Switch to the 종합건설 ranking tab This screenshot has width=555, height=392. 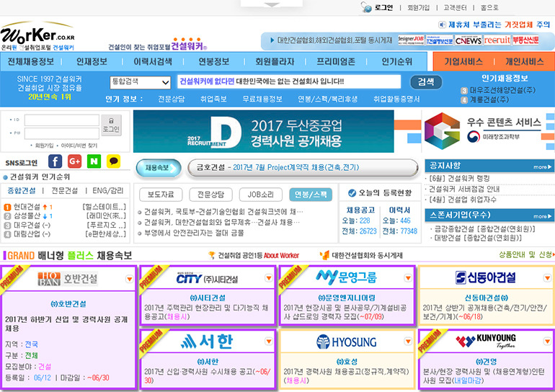[x=22, y=191]
